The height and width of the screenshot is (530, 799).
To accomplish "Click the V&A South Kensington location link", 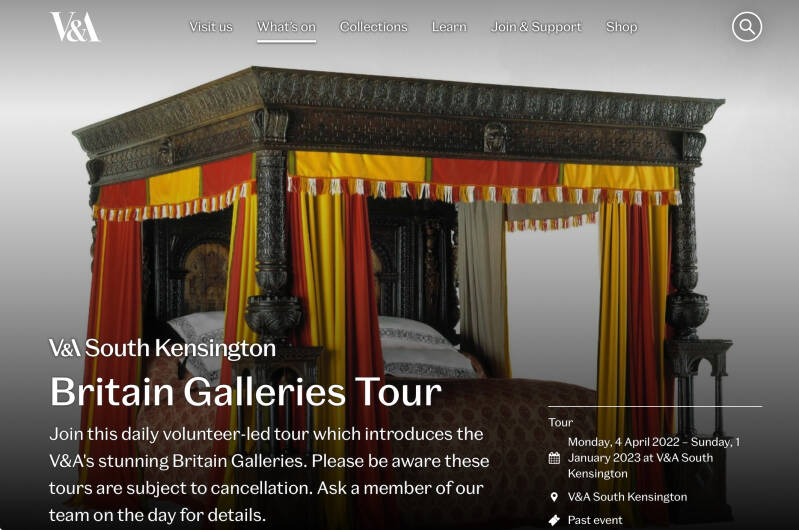I will click(x=627, y=497).
